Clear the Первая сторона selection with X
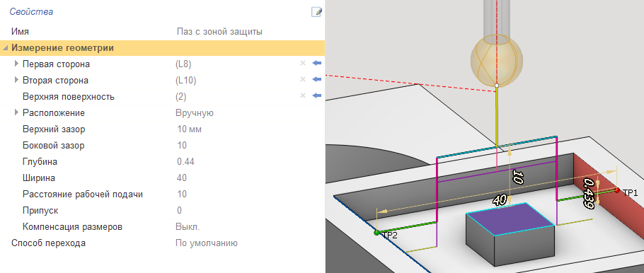This screenshot has width=644, height=273. [303, 63]
